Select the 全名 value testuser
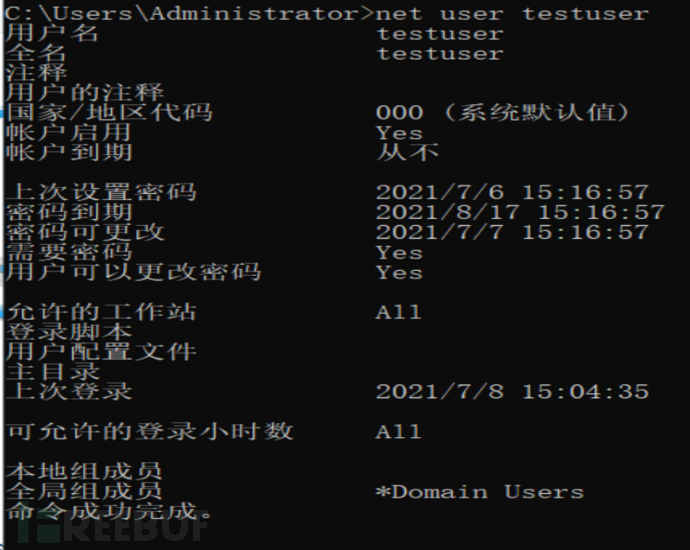 pyautogui.click(x=440, y=53)
